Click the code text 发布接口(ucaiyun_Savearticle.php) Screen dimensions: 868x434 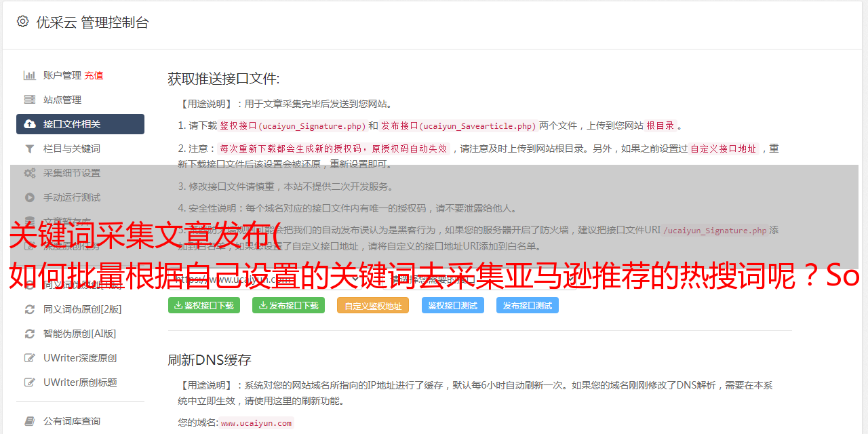pyautogui.click(x=458, y=125)
